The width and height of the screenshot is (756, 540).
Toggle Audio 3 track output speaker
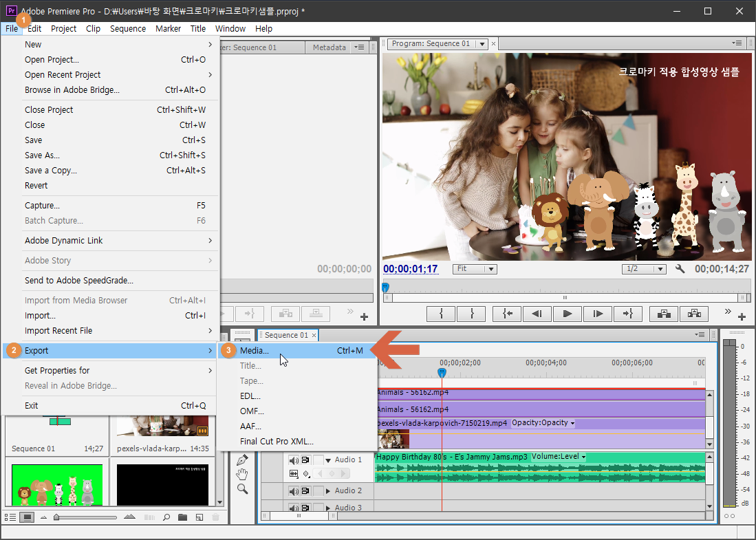(294, 507)
